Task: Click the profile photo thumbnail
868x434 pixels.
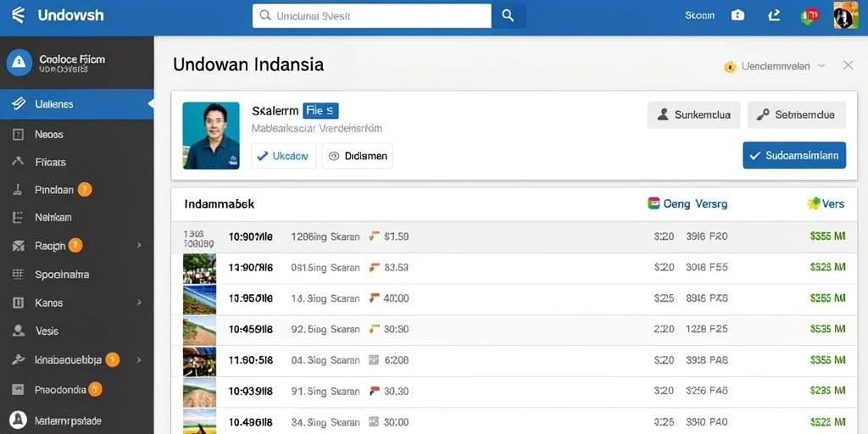Action: click(211, 136)
